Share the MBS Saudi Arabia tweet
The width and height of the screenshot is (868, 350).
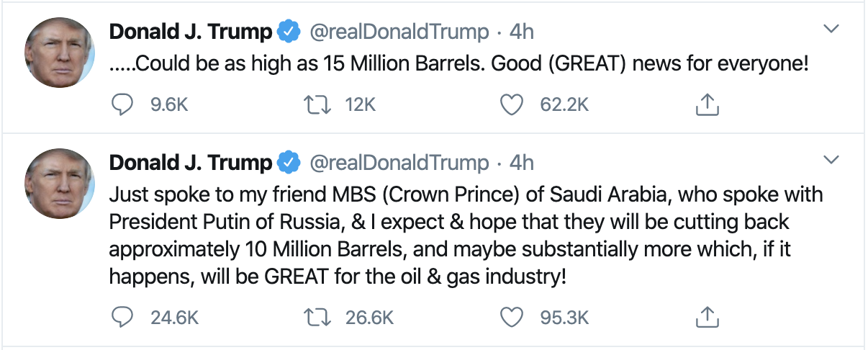coord(707,317)
